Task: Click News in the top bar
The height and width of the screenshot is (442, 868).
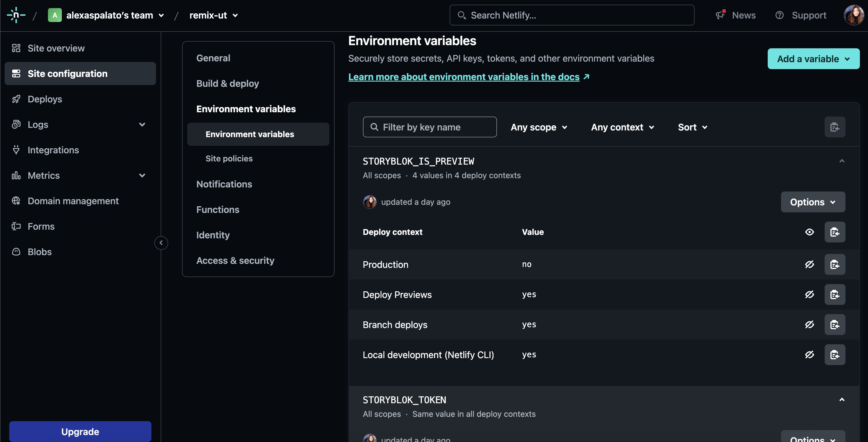Action: pyautogui.click(x=744, y=15)
